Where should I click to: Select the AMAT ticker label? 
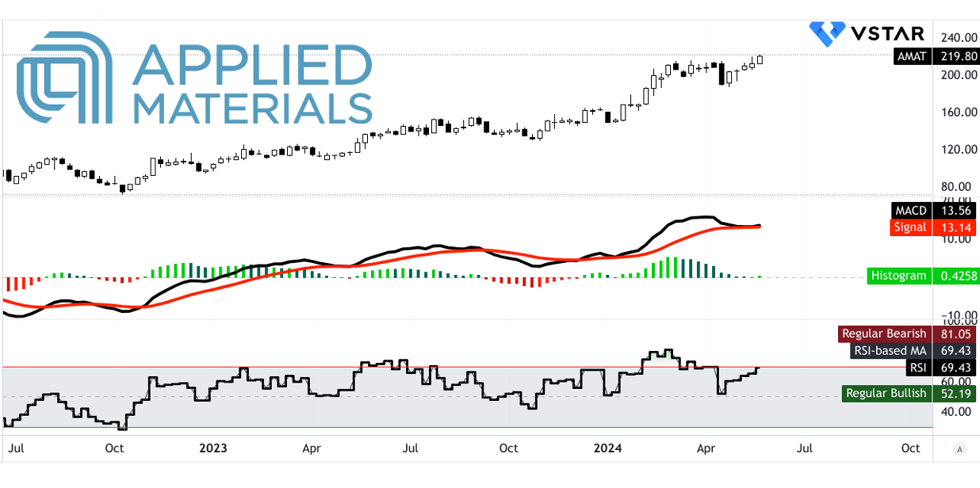point(912,56)
